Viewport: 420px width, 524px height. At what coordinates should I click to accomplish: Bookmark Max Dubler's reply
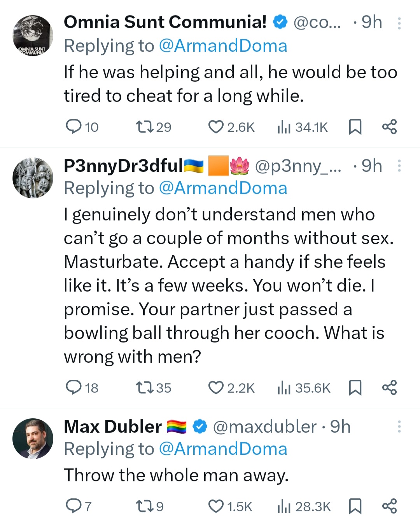pos(355,506)
